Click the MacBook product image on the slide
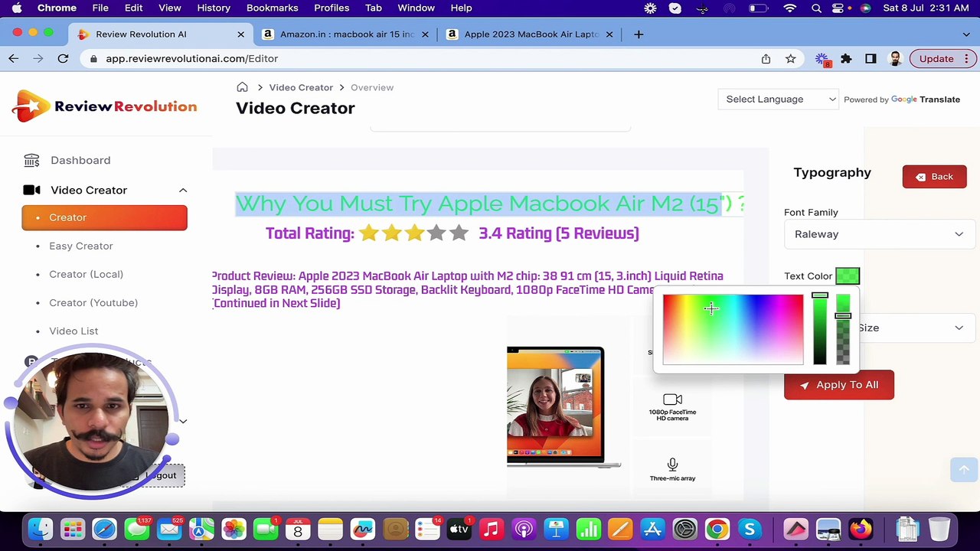980x551 pixels. click(563, 406)
